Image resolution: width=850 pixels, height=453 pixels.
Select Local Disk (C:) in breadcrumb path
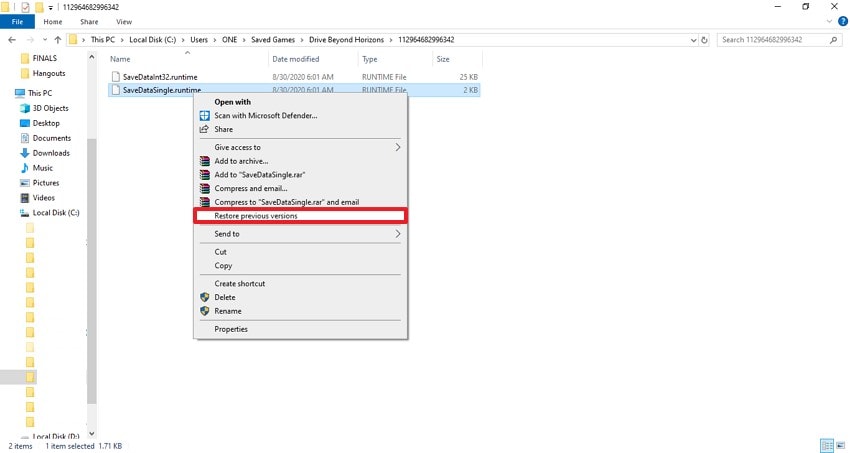tap(152, 40)
